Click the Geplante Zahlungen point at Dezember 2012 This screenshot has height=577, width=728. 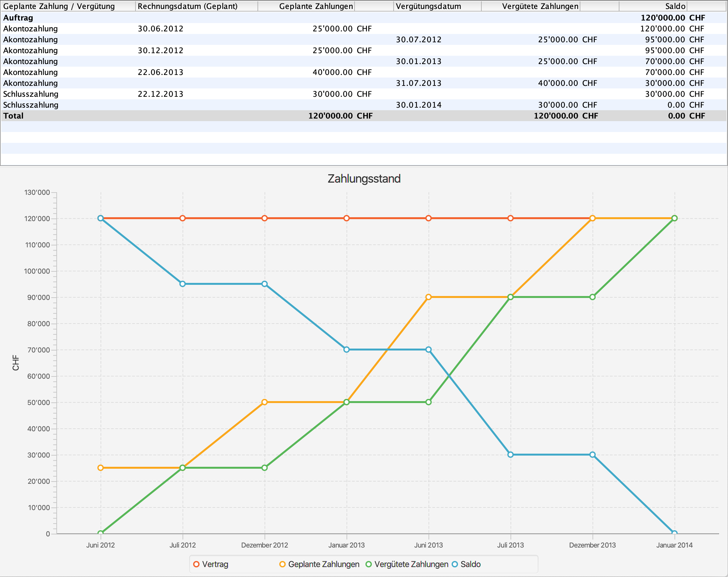pyautogui.click(x=265, y=402)
